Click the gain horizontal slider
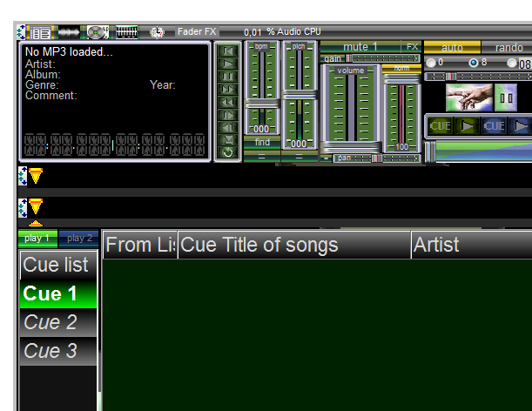 (383, 58)
